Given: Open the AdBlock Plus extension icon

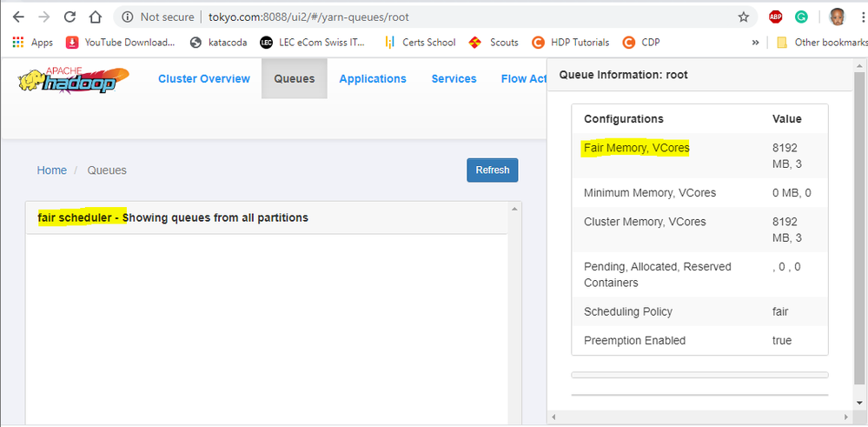Looking at the screenshot, I should tap(775, 17).
